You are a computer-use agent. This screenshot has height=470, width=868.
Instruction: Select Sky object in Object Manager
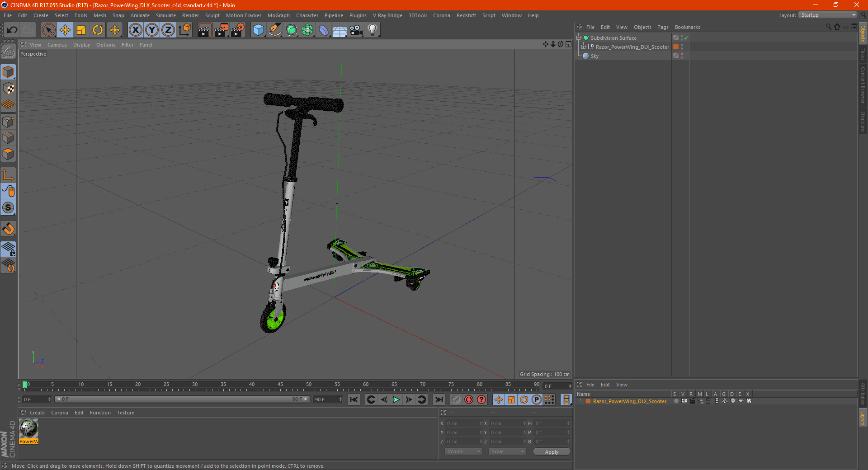click(x=594, y=56)
